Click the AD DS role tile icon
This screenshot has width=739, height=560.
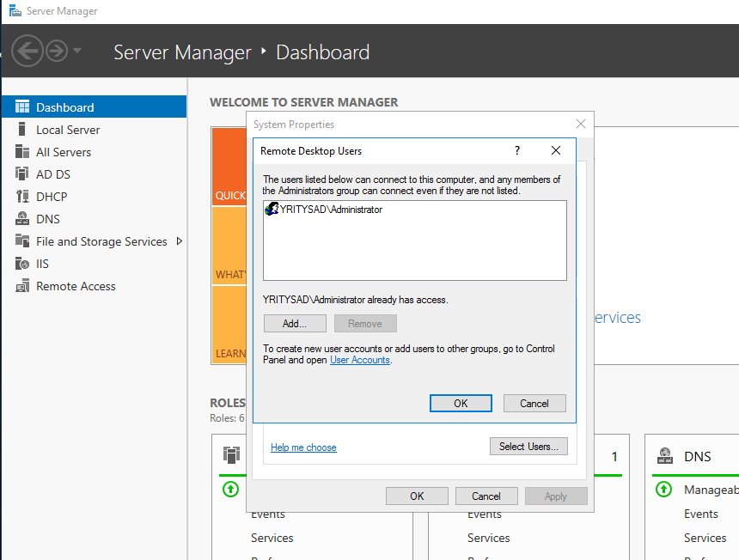231,454
